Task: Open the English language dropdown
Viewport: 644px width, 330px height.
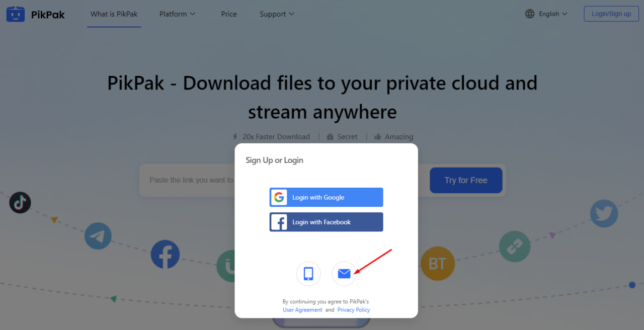Action: coord(553,14)
